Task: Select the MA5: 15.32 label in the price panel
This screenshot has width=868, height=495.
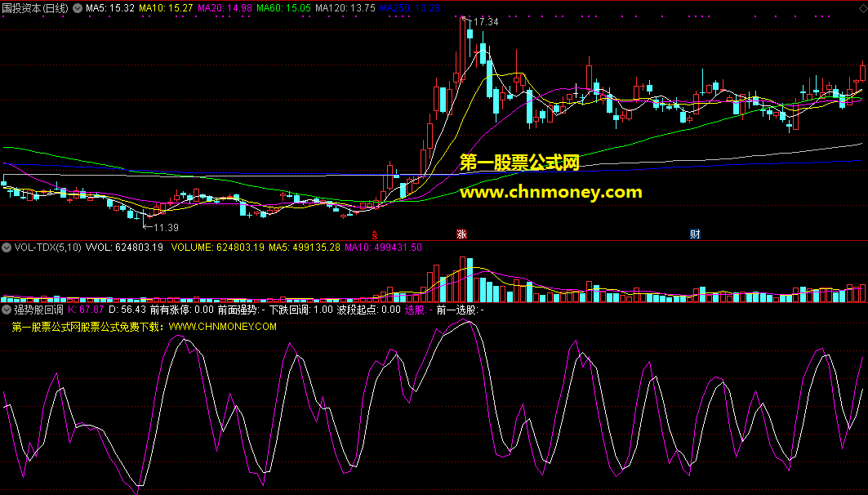Action: click(x=110, y=8)
